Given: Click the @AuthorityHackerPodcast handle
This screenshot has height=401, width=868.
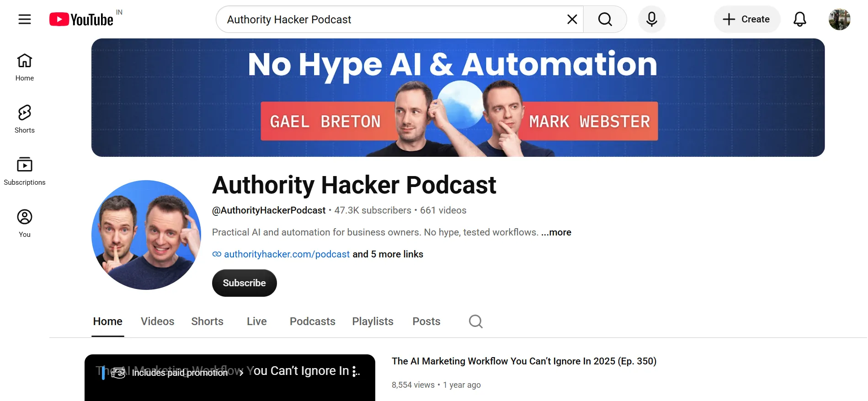Looking at the screenshot, I should pyautogui.click(x=269, y=210).
